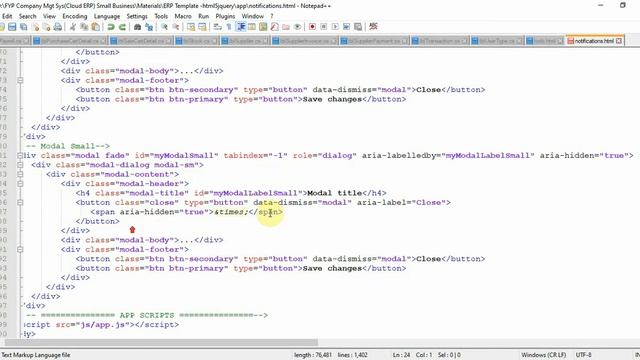
Task: Click the Ln : 24 status field
Action: tap(402, 355)
